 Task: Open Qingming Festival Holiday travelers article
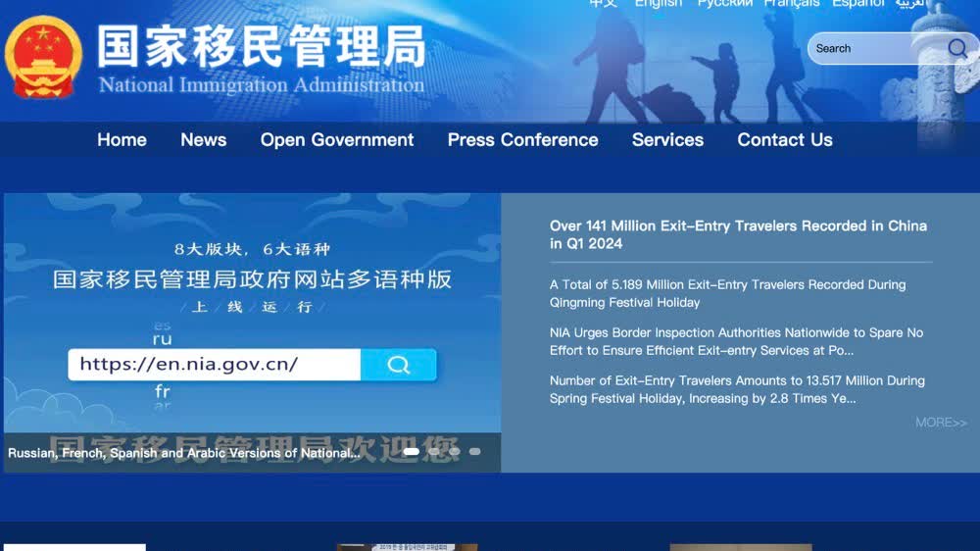(727, 293)
